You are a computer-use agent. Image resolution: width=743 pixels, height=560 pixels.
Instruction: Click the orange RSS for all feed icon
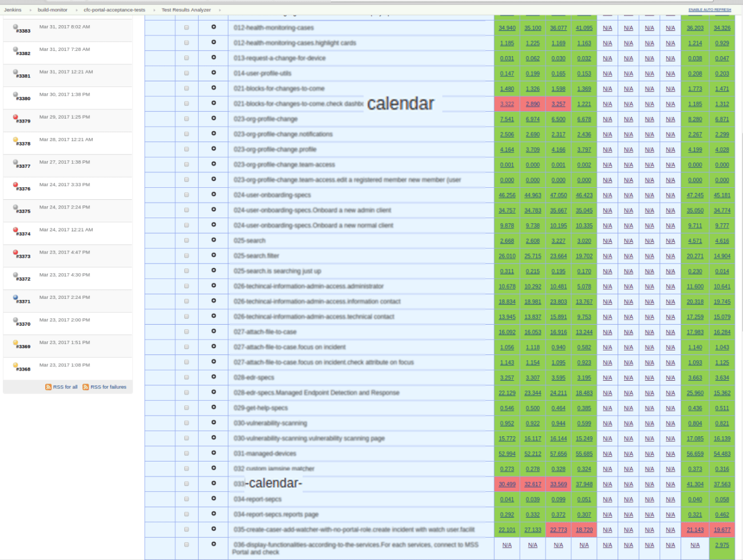click(49, 387)
